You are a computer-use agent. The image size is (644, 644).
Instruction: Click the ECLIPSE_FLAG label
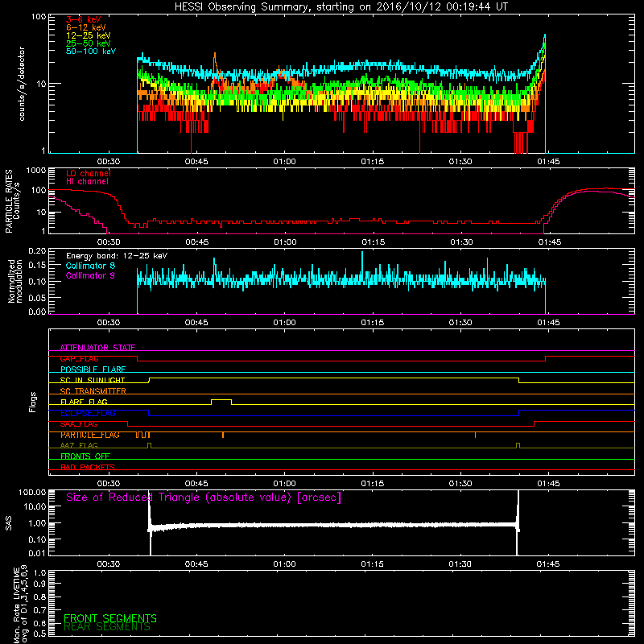click(88, 413)
